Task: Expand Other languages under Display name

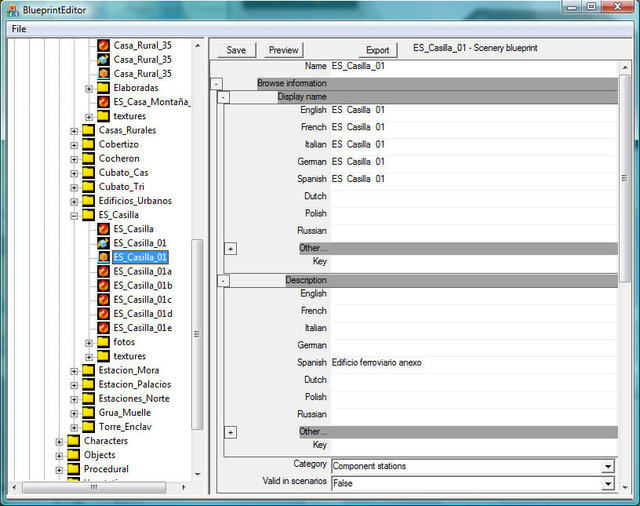Action: [x=231, y=248]
